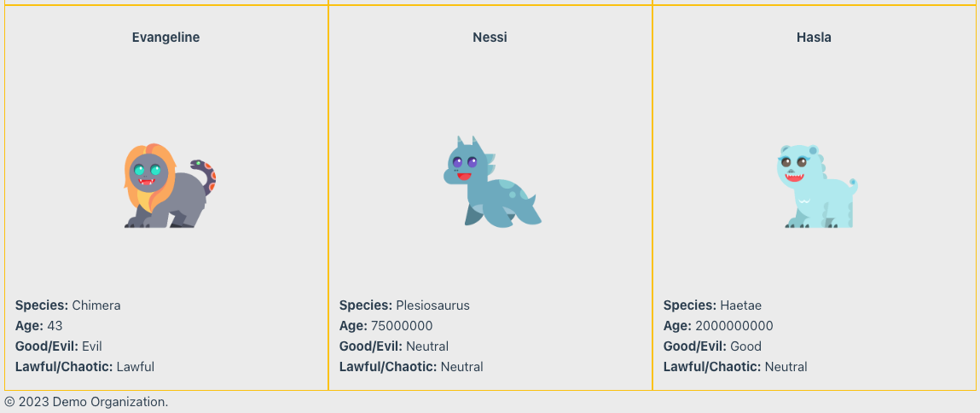Click Evangeline's Good/Evil value Evil

(92, 346)
